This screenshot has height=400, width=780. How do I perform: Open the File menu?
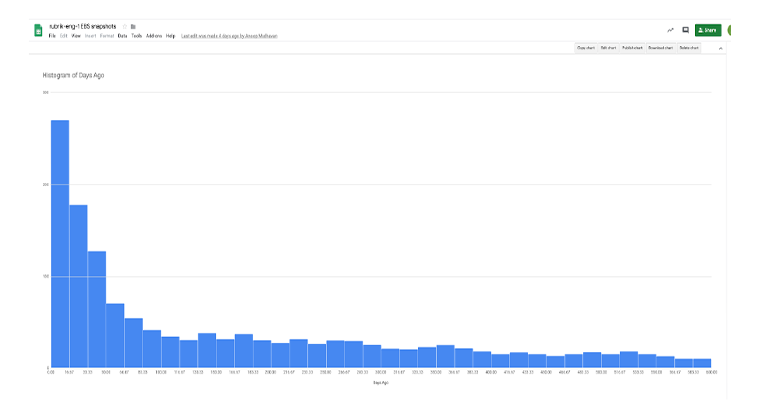coord(52,36)
